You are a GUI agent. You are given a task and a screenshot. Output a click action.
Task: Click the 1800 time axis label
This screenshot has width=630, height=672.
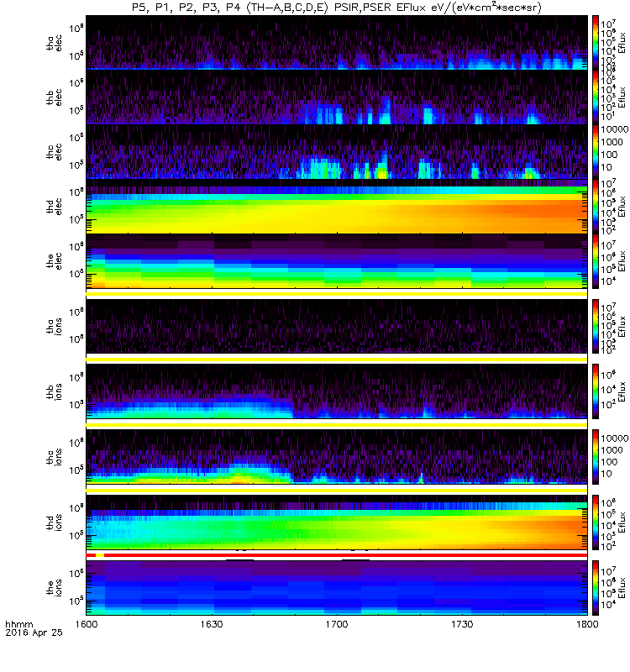coord(587,624)
